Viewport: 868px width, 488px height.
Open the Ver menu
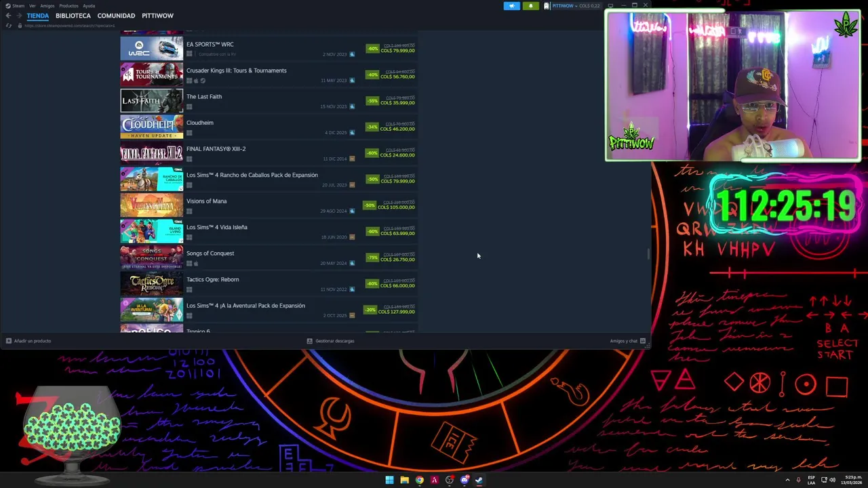pos(33,6)
